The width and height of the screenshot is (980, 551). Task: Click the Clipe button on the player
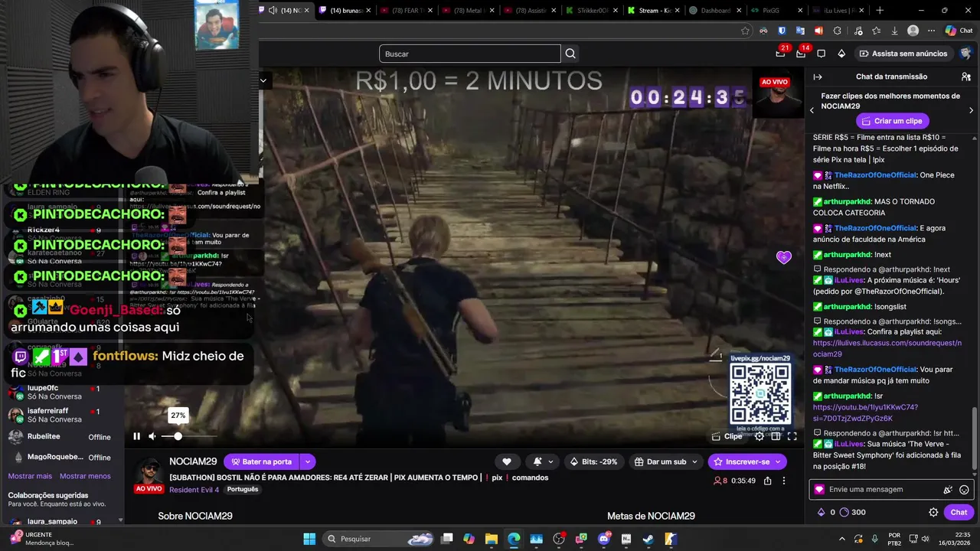coord(727,436)
